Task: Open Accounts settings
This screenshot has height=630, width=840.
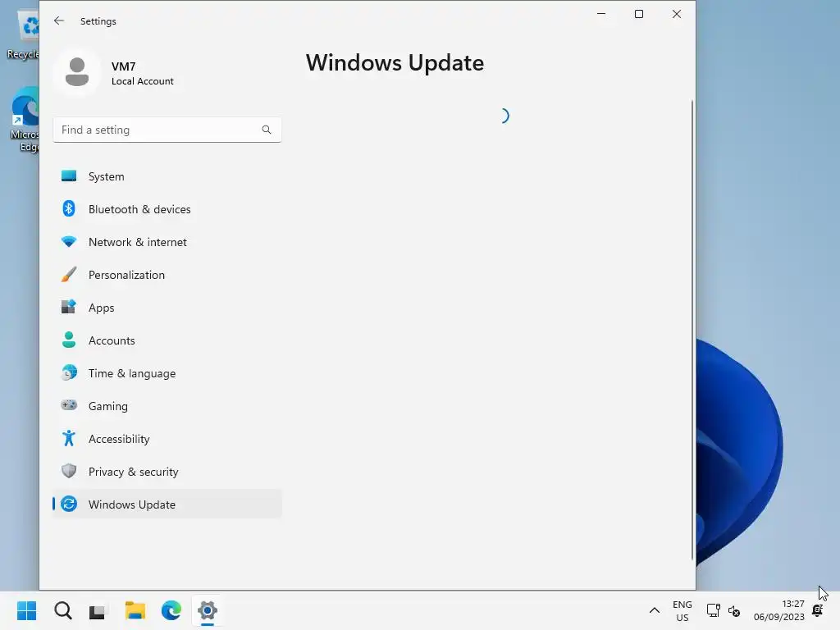Action: [167, 340]
